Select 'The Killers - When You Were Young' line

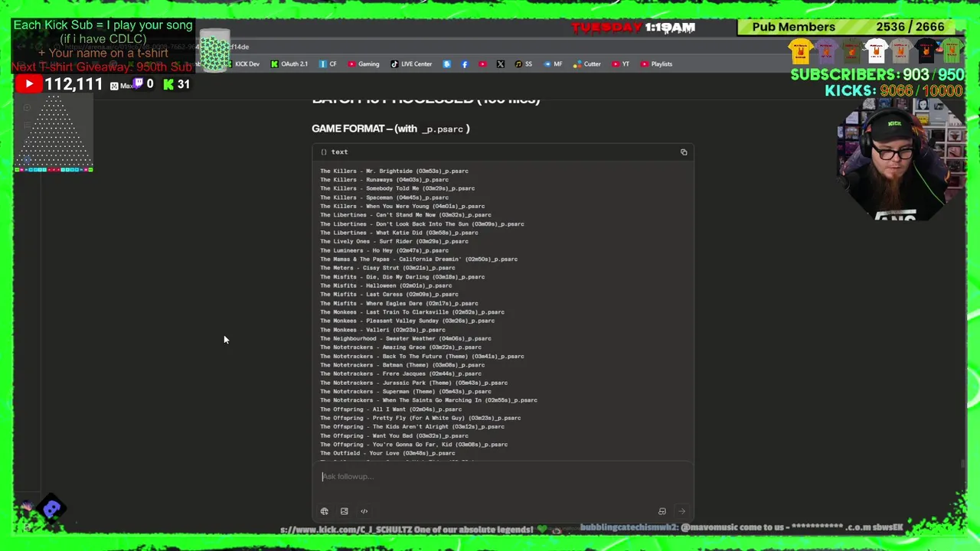click(x=403, y=207)
